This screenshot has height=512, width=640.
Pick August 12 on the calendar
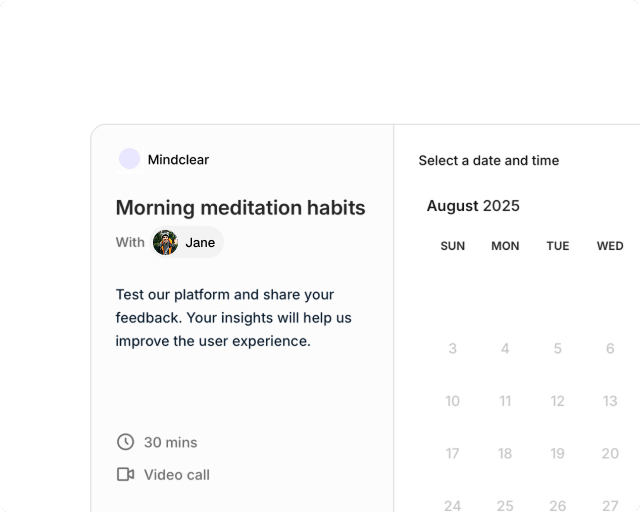pos(558,401)
